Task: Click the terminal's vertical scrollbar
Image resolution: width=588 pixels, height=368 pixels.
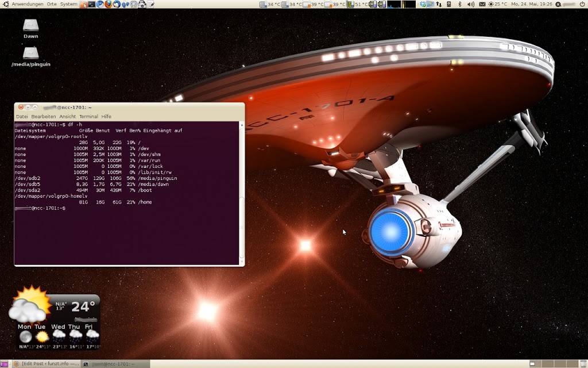Action: click(x=242, y=193)
